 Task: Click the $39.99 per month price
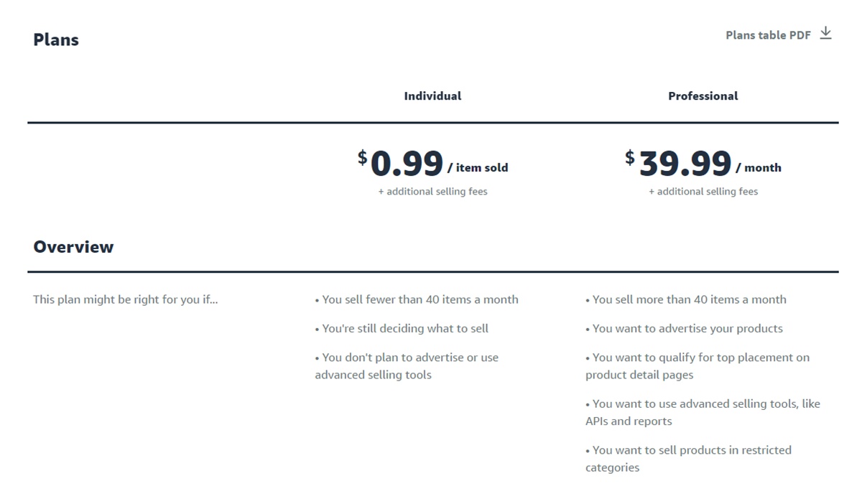(685, 164)
